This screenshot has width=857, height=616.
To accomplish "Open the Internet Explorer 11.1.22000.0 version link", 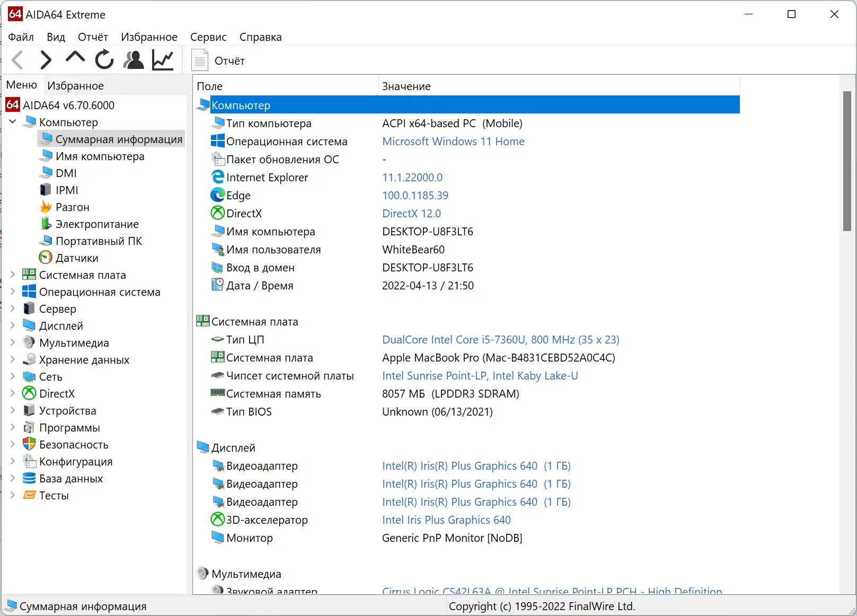I will [412, 178].
